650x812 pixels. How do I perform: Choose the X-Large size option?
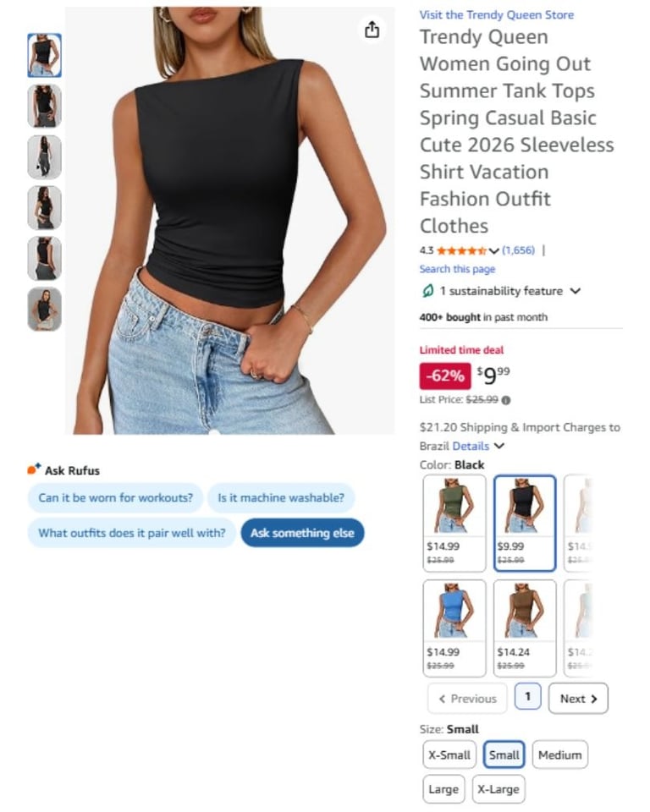499,788
